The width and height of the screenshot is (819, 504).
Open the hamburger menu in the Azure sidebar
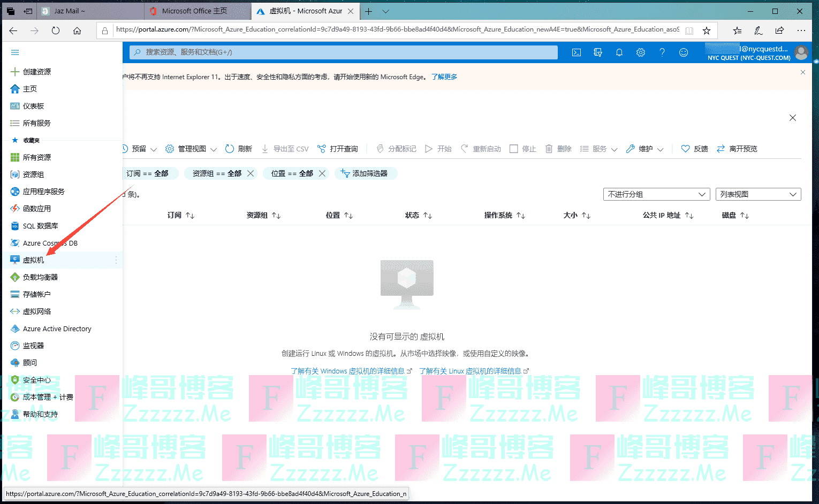tap(15, 52)
